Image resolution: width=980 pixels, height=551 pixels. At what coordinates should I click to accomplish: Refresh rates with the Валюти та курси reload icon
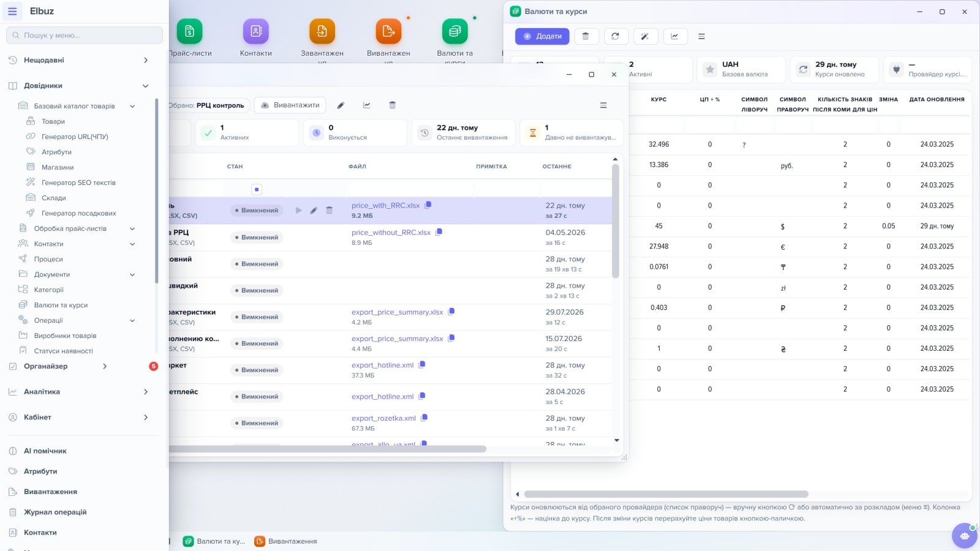pyautogui.click(x=616, y=36)
